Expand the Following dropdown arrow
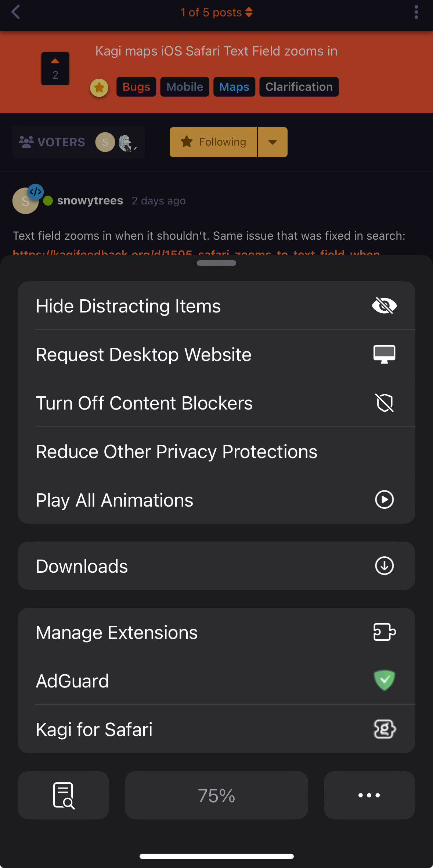This screenshot has height=868, width=433. pyautogui.click(x=273, y=142)
